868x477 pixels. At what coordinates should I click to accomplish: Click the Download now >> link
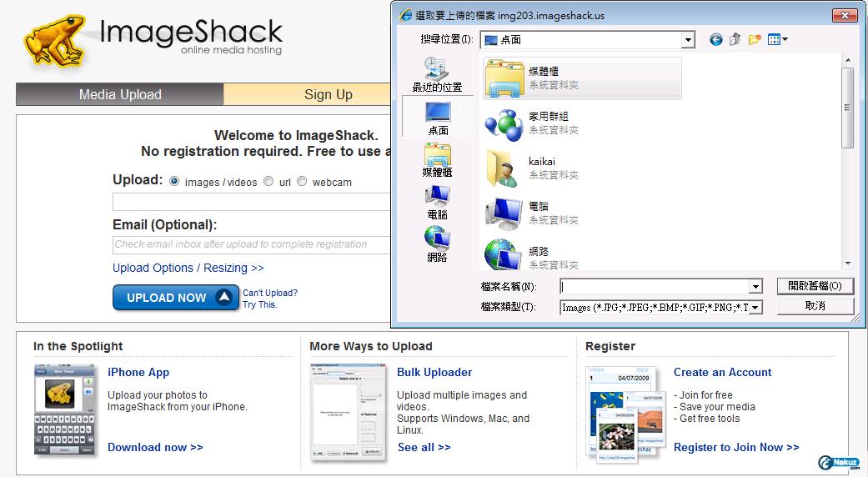point(155,447)
